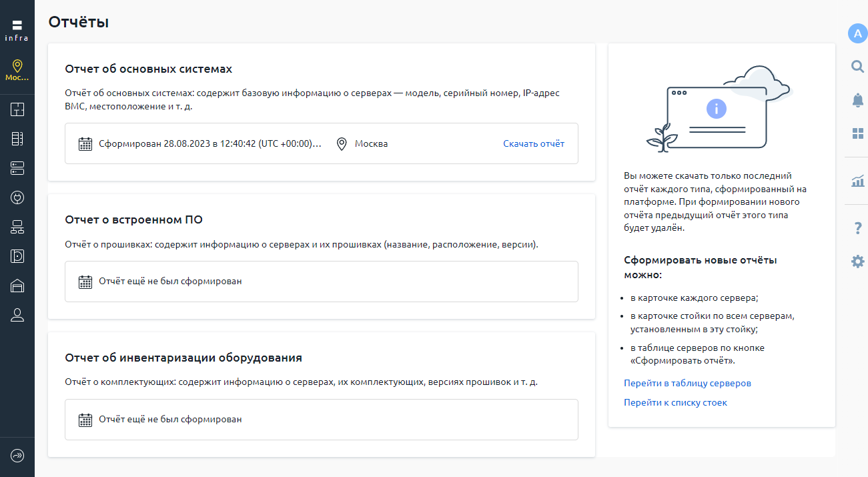Open the reports chart icon
This screenshot has height=477, width=868.
857,181
